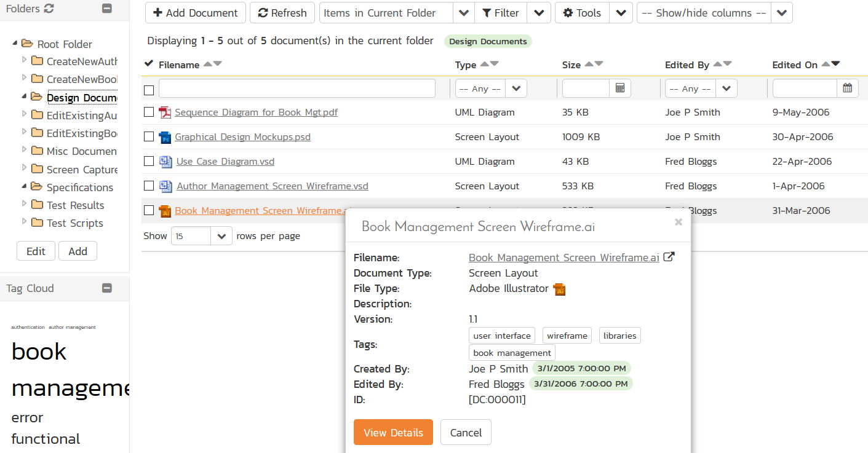The image size is (868, 453).
Task: Click the Filename filter text field
Action: 297,89
